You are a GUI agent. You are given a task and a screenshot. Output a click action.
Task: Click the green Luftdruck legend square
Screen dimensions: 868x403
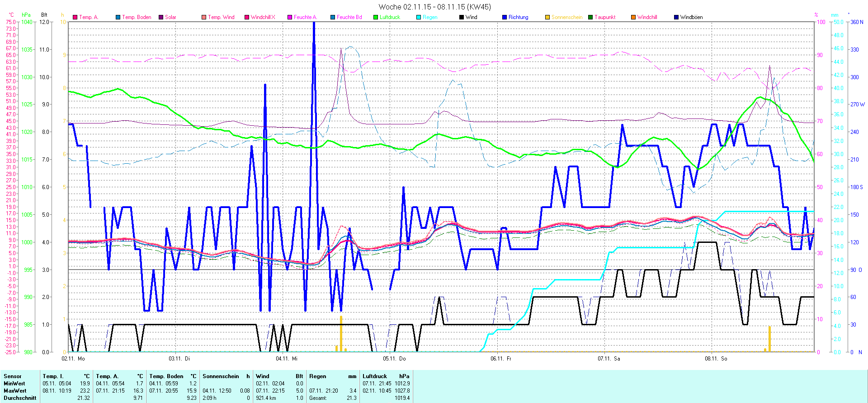click(376, 17)
